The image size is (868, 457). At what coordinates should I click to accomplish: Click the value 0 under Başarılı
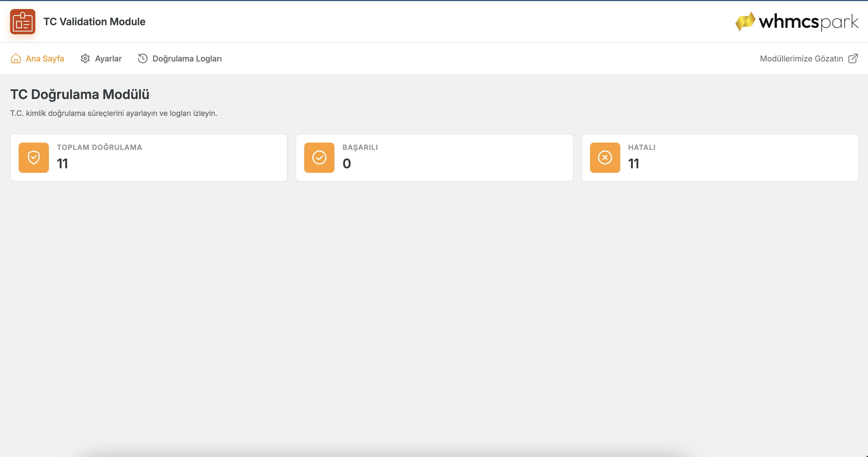click(347, 164)
